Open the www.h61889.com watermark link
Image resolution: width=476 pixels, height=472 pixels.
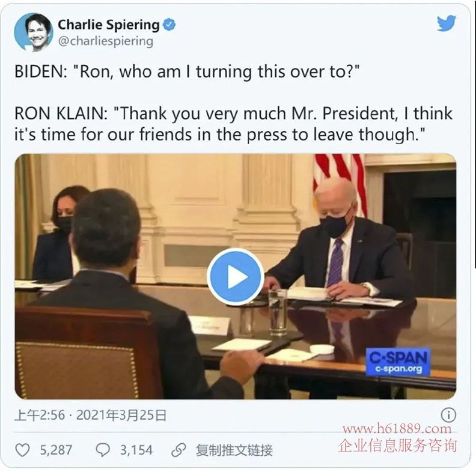[x=397, y=429]
